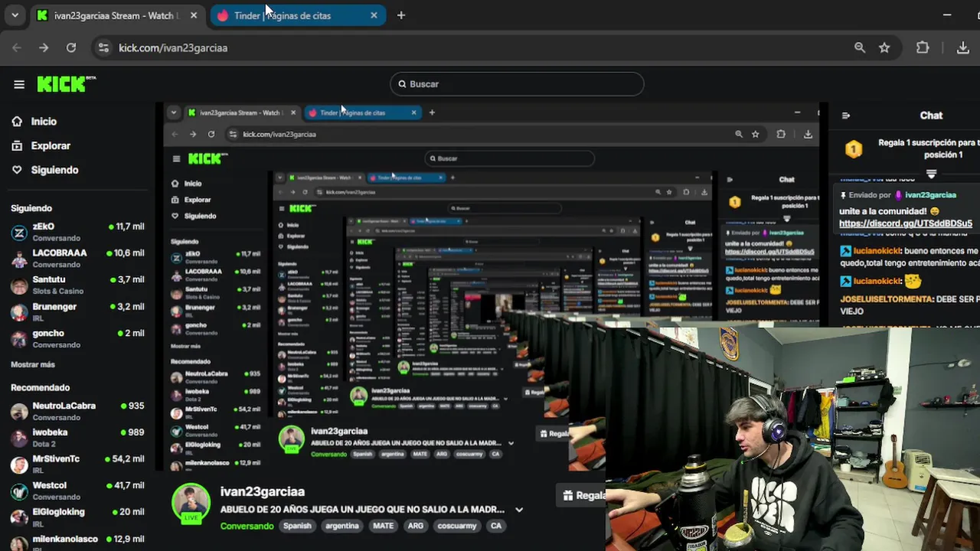Image resolution: width=980 pixels, height=551 pixels.
Task: Click the address bar URL kick.com/ivan23garciaa
Action: point(173,47)
